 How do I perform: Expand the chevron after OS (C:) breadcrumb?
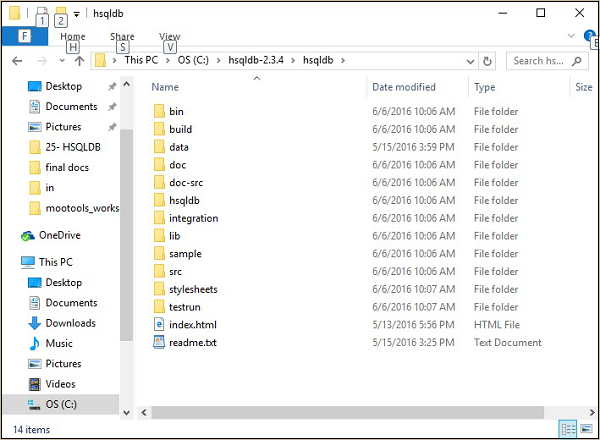pos(218,60)
